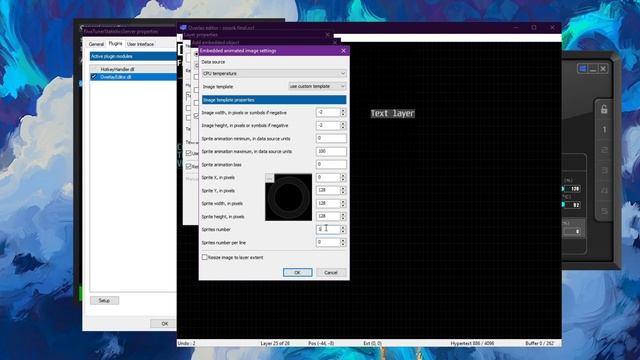
Task: Increase Sprite height with the up arrow
Action: click(x=343, y=214)
